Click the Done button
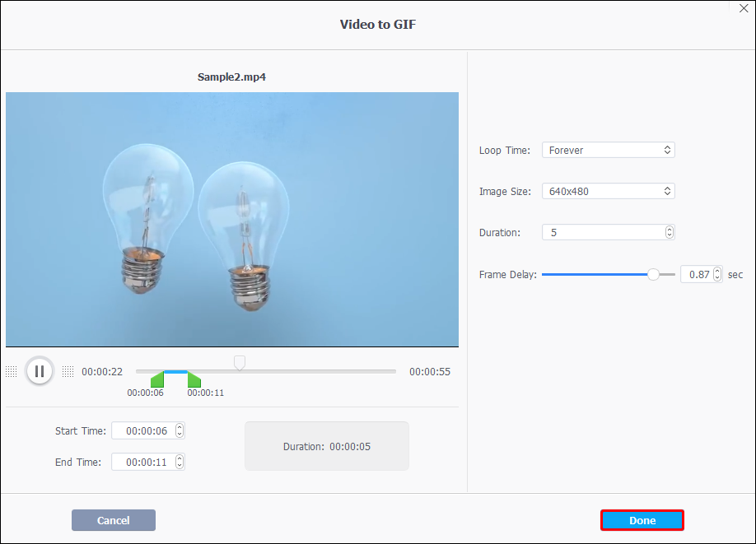The width and height of the screenshot is (756, 544). tap(642, 520)
